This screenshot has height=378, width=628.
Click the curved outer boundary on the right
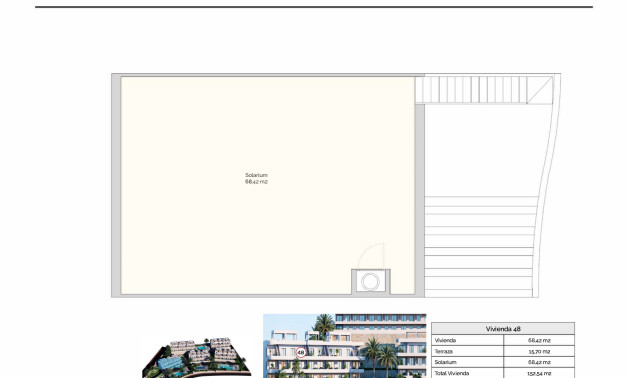[547, 185]
